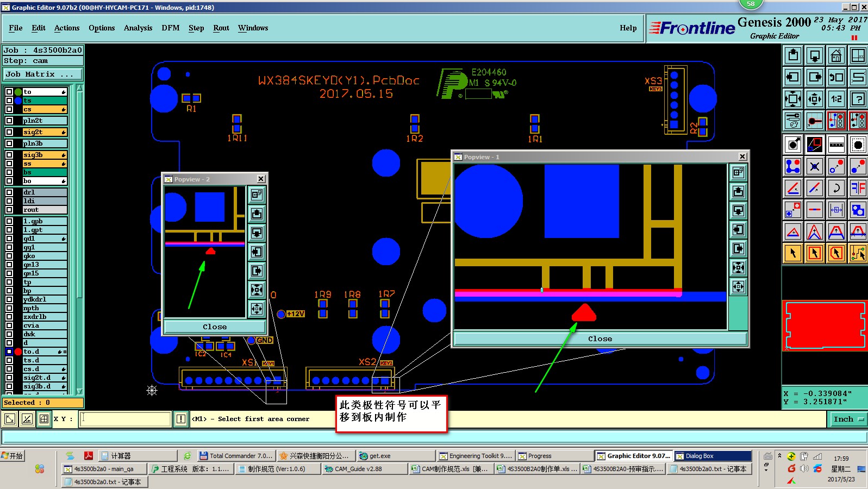
Task: Open the CAM_Guide v2.88 taskbar item
Action: pyautogui.click(x=364, y=469)
